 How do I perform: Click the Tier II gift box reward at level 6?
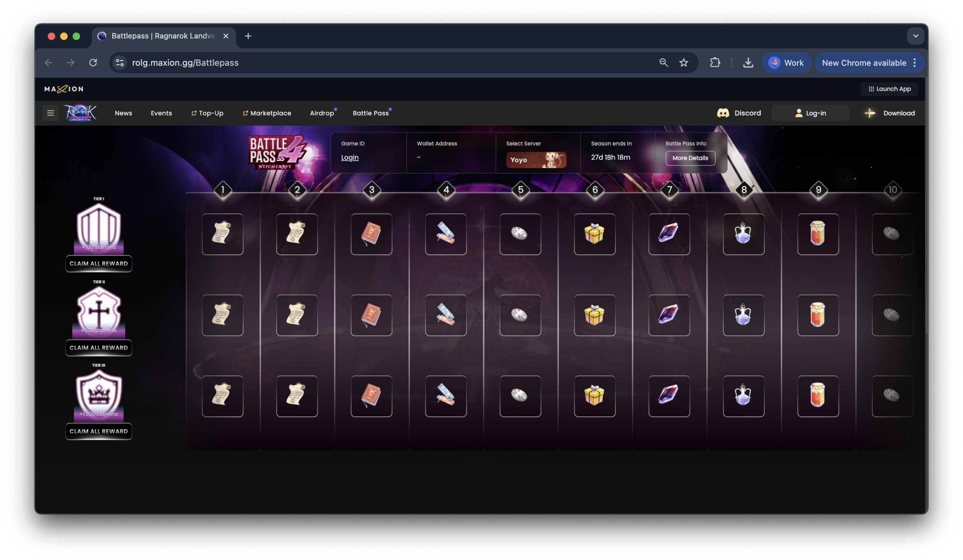(595, 315)
